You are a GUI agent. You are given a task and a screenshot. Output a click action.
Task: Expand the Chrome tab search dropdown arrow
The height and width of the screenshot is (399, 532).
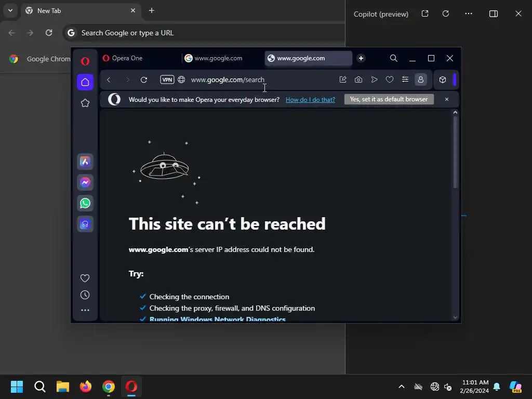[x=10, y=10]
